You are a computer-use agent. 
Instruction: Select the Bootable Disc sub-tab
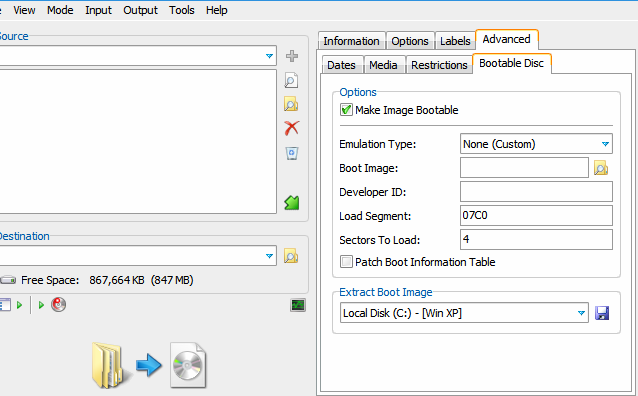tap(511, 63)
